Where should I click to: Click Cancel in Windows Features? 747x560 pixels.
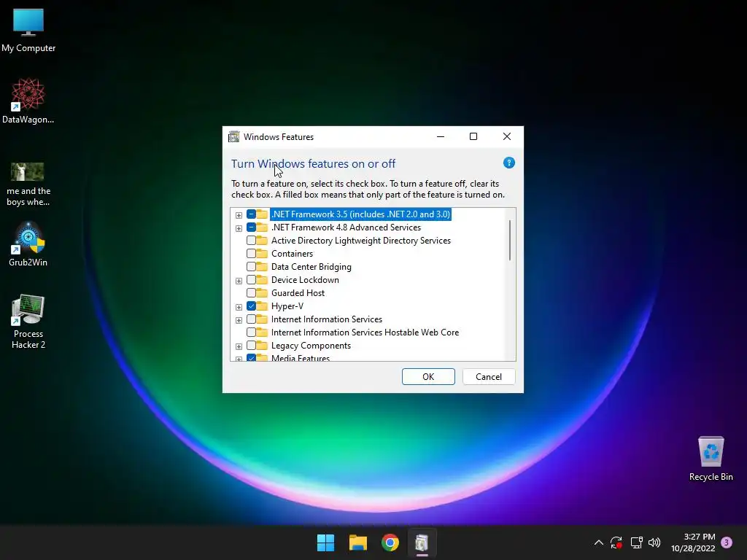489,377
